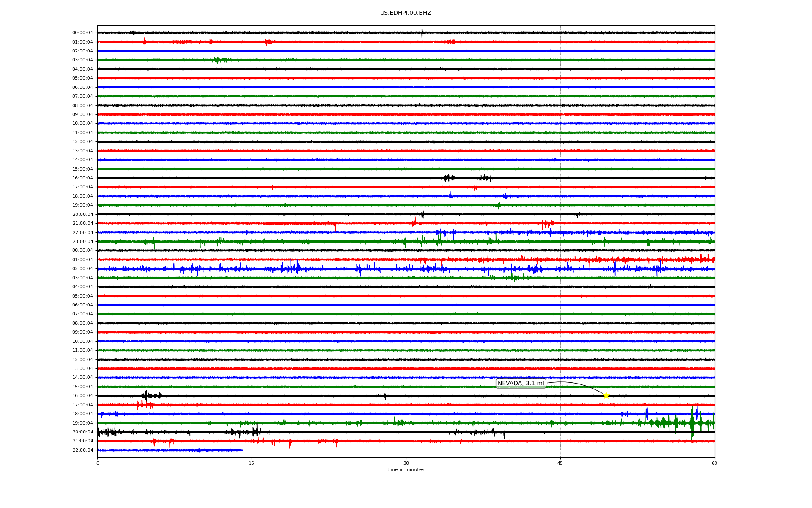Image resolution: width=812 pixels, height=508 pixels.
Task: Click the second 02:00:04 row label
Action: coord(82,268)
